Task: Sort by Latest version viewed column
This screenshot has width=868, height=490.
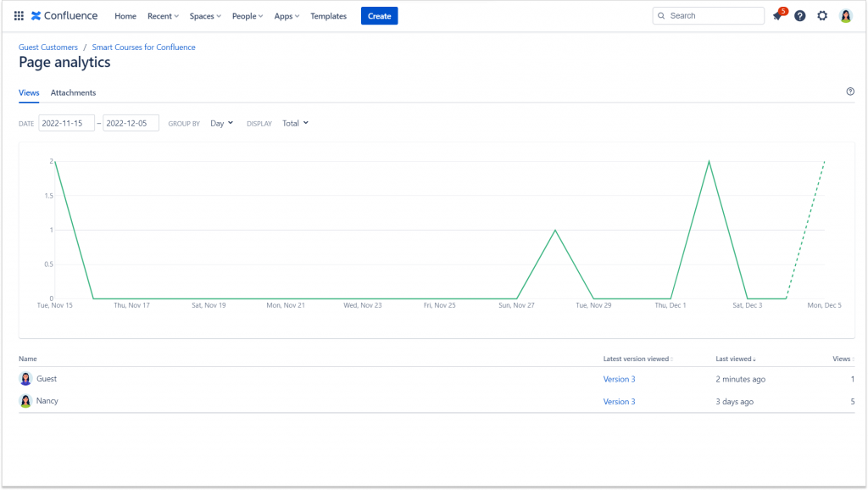Action: tap(637, 359)
